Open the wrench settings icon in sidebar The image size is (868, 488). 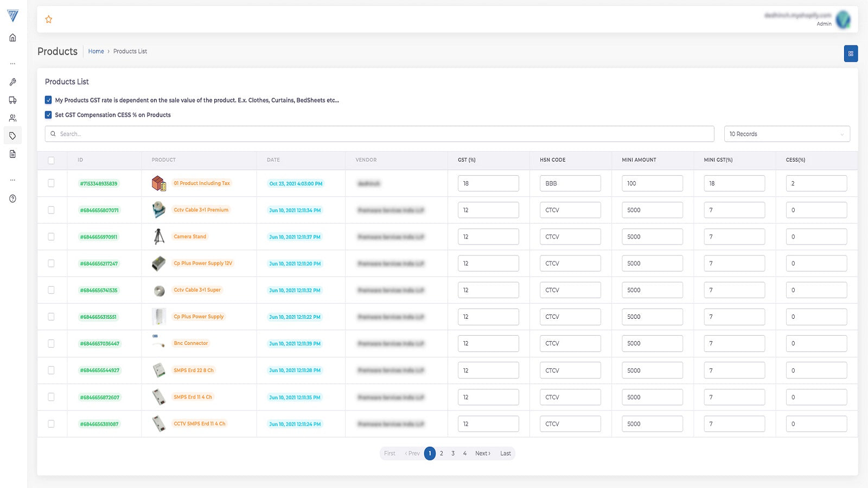12,82
